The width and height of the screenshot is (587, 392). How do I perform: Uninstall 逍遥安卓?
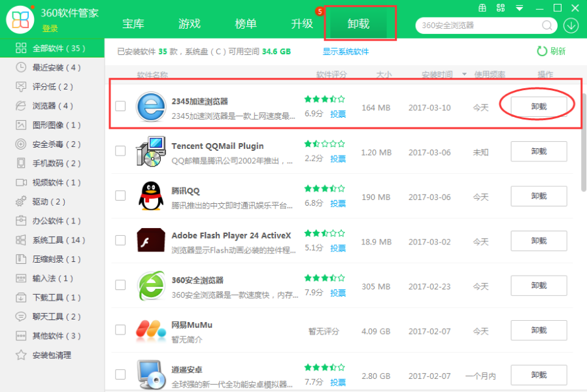click(539, 375)
